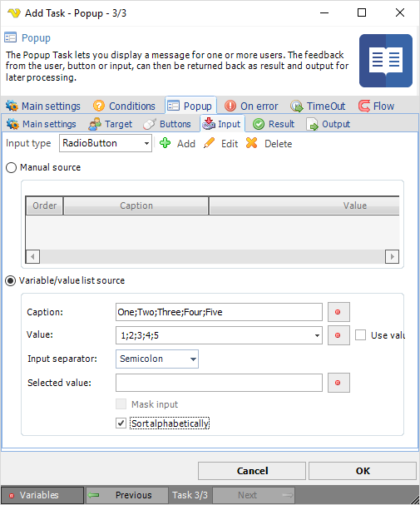
Task: Click the Caption column header
Action: tap(136, 205)
